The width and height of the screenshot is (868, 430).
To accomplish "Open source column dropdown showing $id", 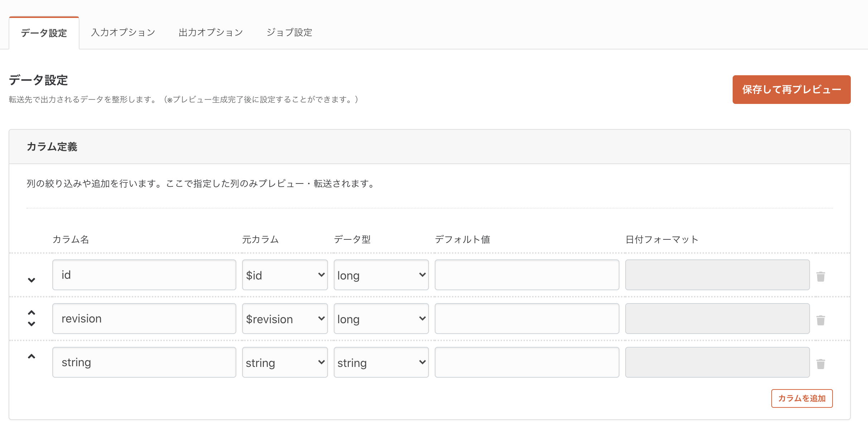I will click(x=285, y=275).
